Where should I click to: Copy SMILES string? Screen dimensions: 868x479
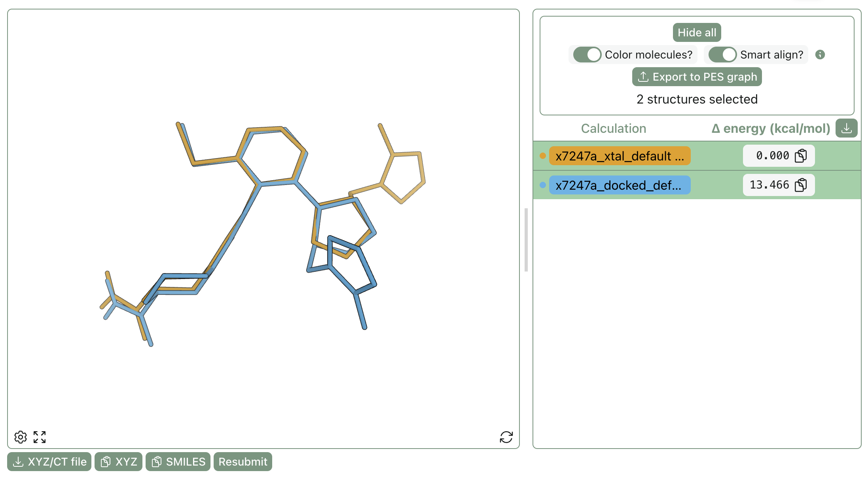coord(178,462)
